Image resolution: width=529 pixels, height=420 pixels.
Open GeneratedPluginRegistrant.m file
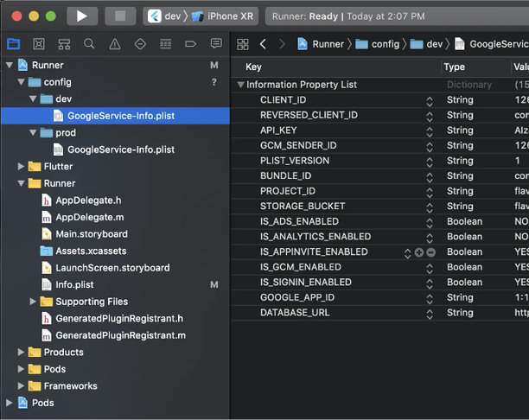coord(114,335)
